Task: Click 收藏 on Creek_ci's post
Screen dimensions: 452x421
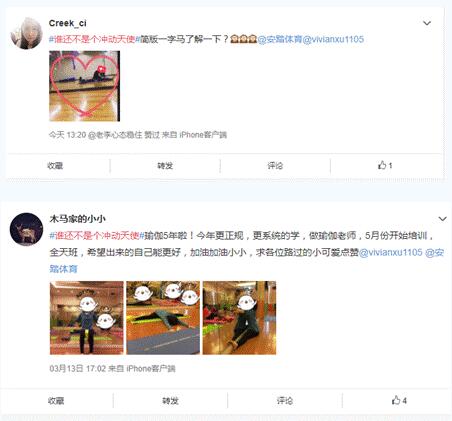Action: [x=55, y=165]
